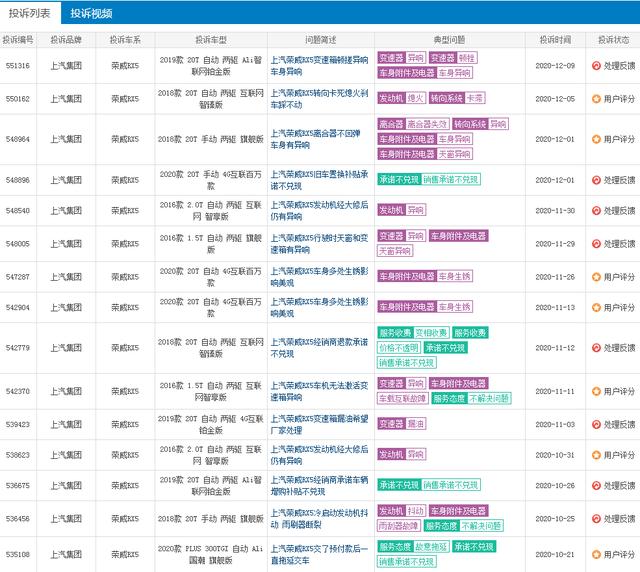Click the 价格不透明 problem tag
This screenshot has height=572, width=640.
coord(399,348)
